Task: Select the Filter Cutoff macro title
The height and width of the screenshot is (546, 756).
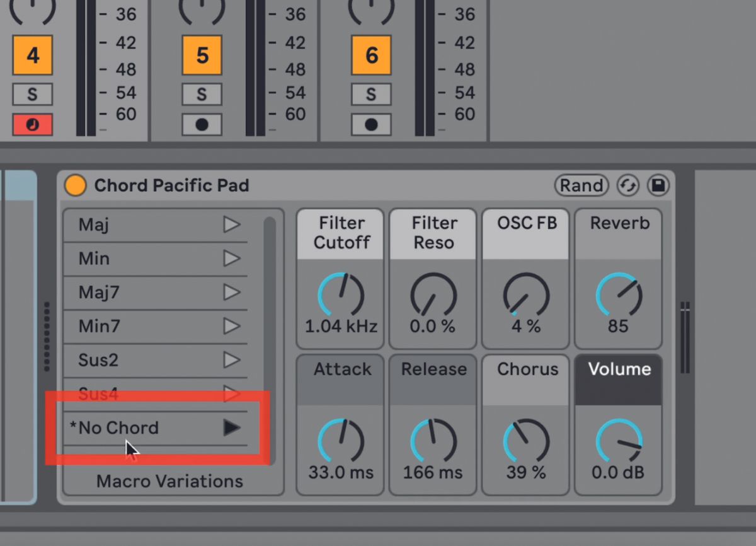Action: (x=341, y=233)
